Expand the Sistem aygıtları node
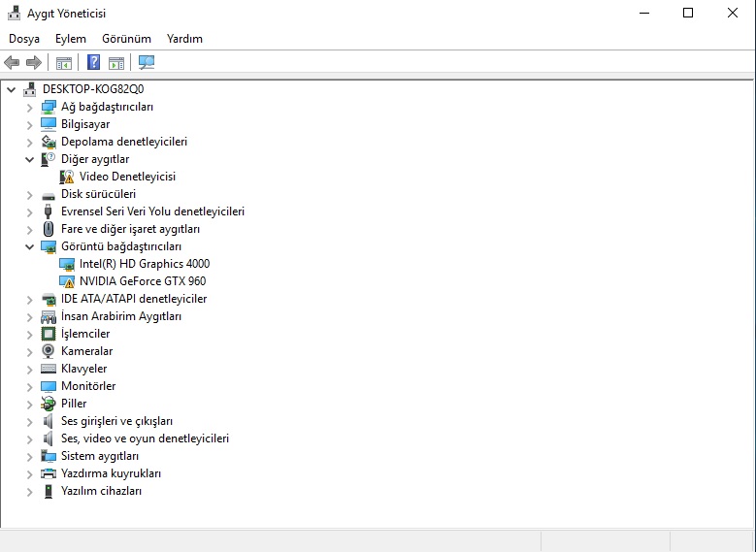The image size is (756, 552). pos(30,457)
